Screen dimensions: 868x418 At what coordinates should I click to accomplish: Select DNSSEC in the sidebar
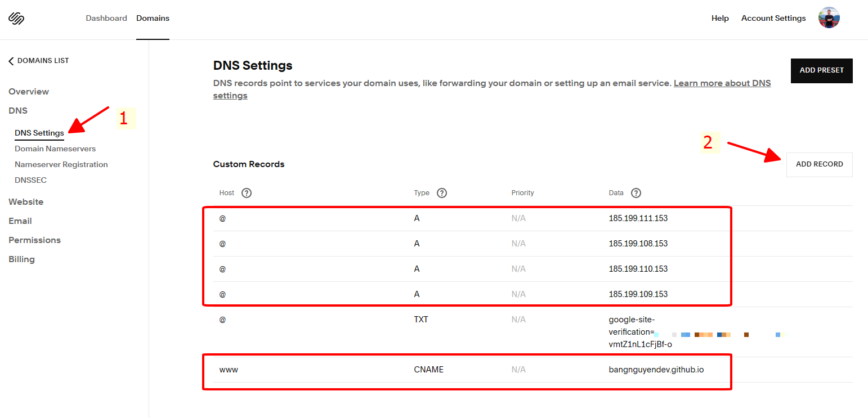(x=30, y=181)
